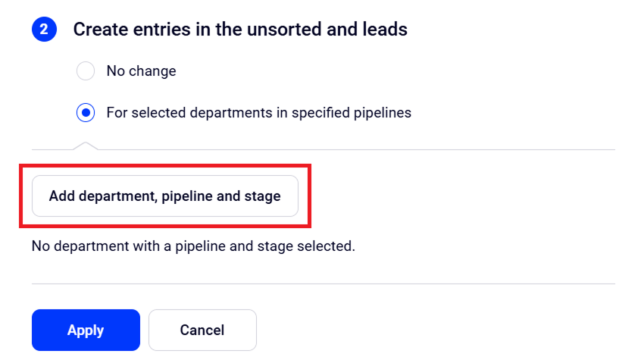Screen dimensions: 644x357
Task: Confirm the settings with Apply
Action: click(x=86, y=330)
